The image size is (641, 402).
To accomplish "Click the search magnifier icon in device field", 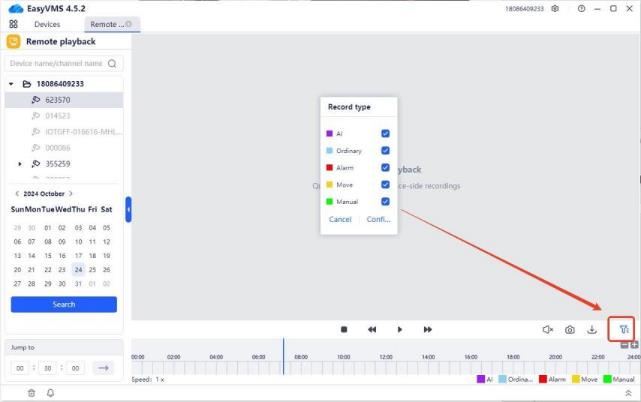I will pos(112,63).
